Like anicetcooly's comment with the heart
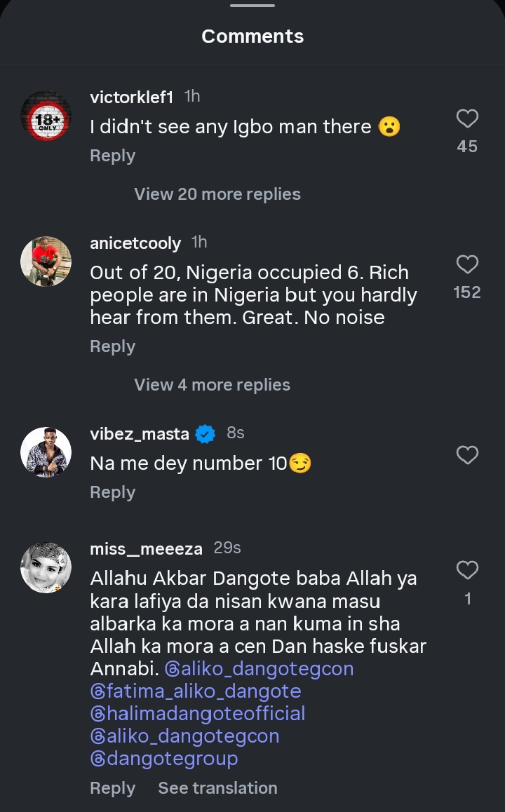This screenshot has width=505, height=812. point(467,264)
